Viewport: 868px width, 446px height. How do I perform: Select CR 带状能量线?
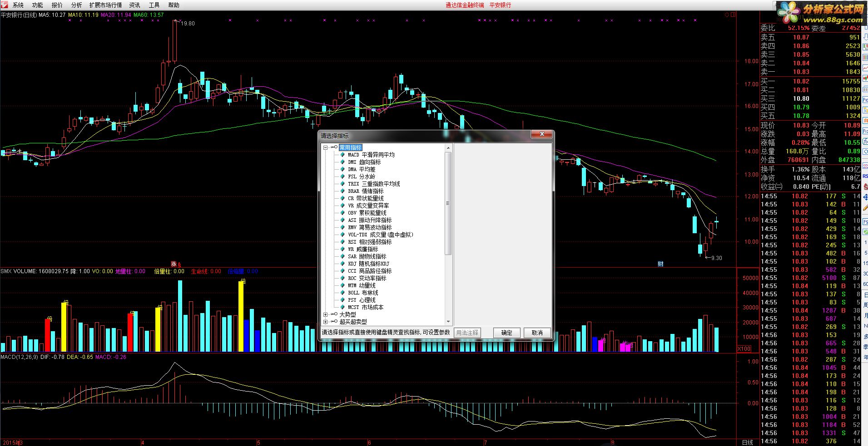(x=366, y=198)
